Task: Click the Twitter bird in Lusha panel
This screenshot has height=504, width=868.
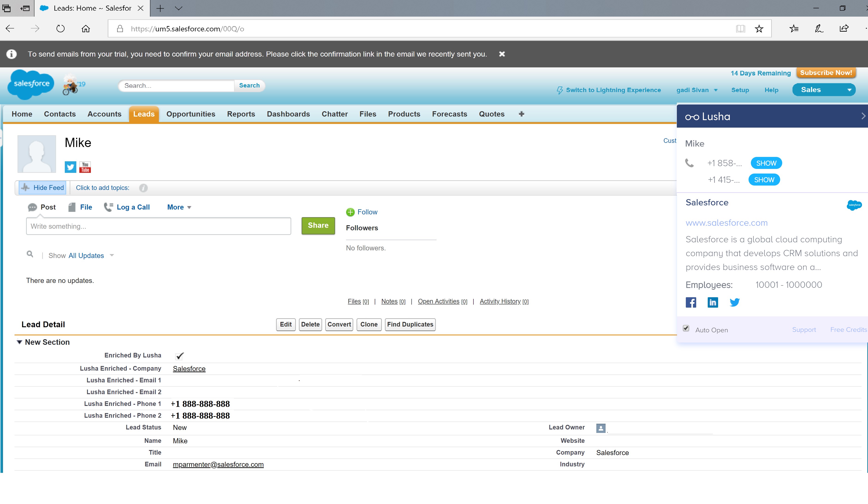Action: point(734,302)
